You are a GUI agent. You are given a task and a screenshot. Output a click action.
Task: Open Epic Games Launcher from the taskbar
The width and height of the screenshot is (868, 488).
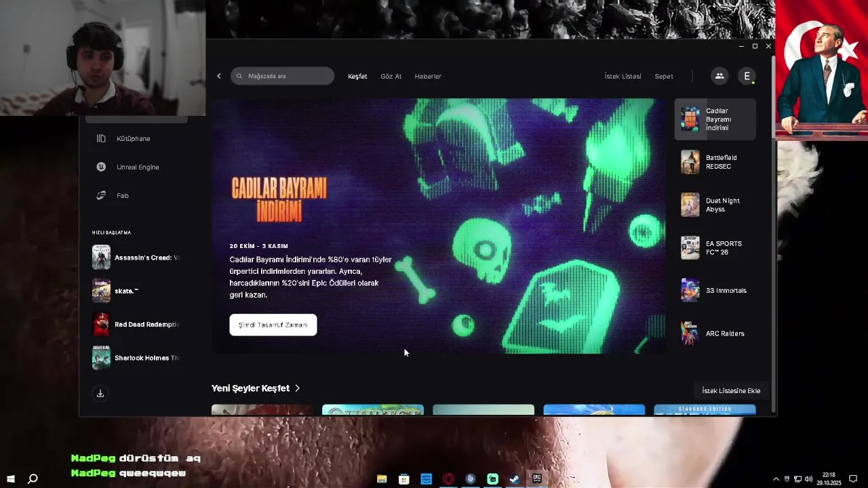pyautogui.click(x=536, y=479)
